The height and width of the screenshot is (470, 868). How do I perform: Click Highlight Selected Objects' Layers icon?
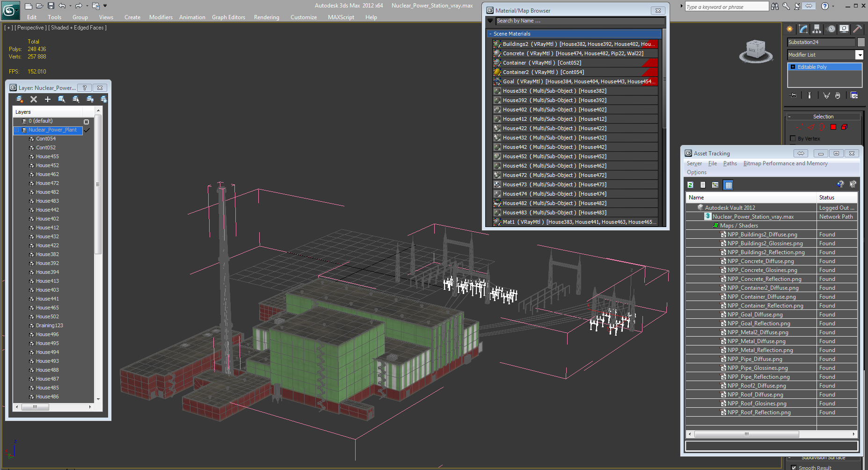click(x=76, y=99)
